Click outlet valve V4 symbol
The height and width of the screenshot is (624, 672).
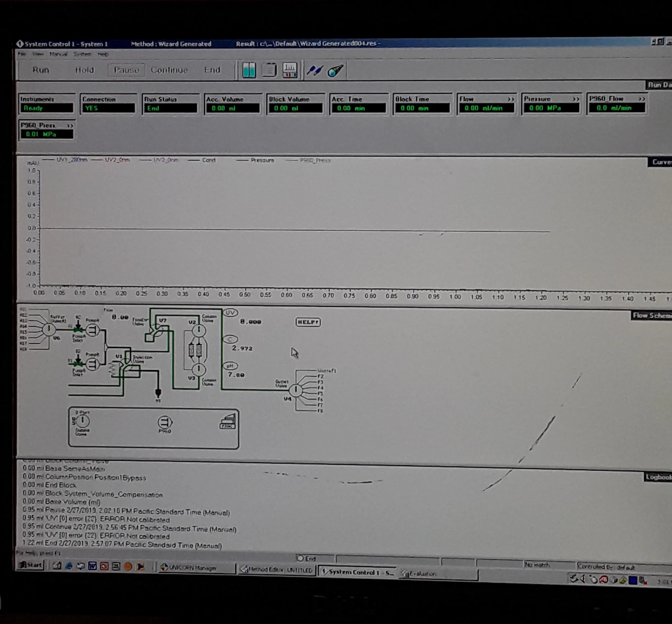[296, 390]
